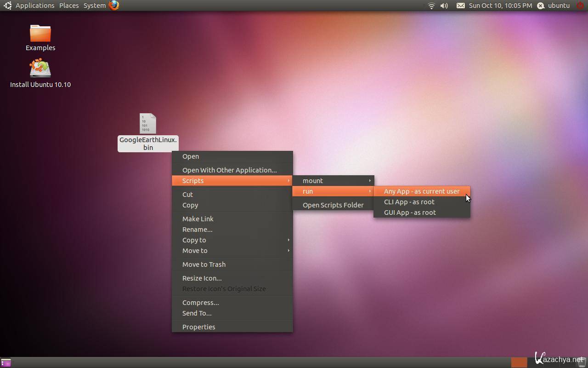Launch Firefox from the top panel

[x=114, y=6]
